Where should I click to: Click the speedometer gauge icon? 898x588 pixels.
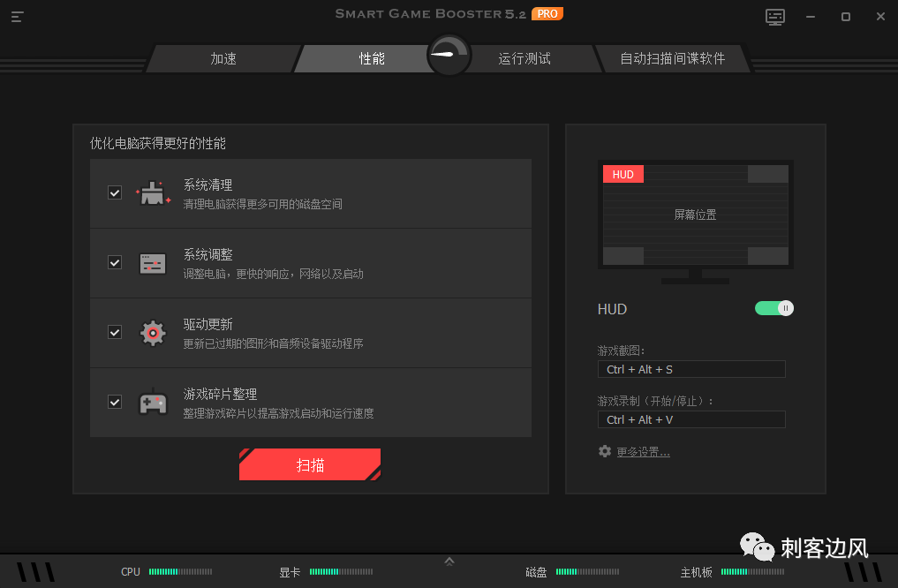[449, 56]
